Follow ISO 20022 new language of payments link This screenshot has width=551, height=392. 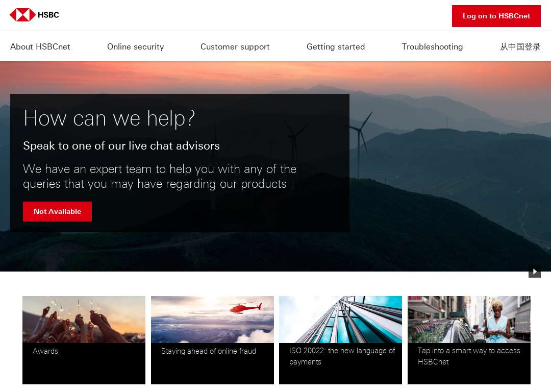(342, 356)
